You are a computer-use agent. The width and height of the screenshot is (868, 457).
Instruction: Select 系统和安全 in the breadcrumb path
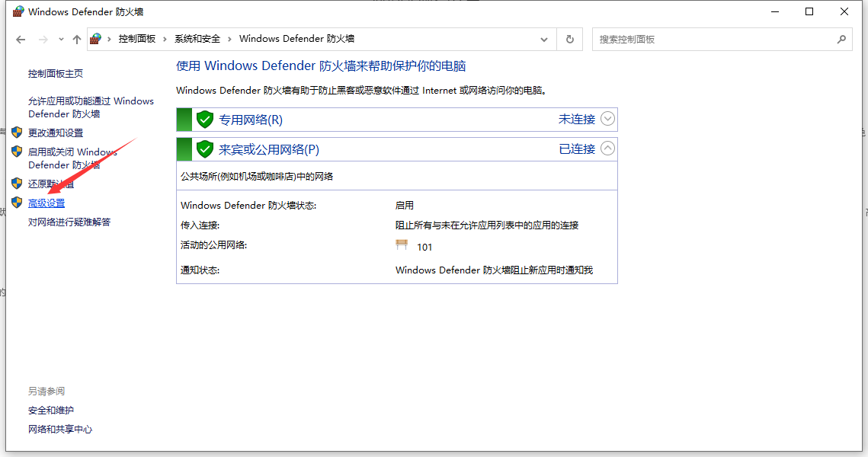197,39
